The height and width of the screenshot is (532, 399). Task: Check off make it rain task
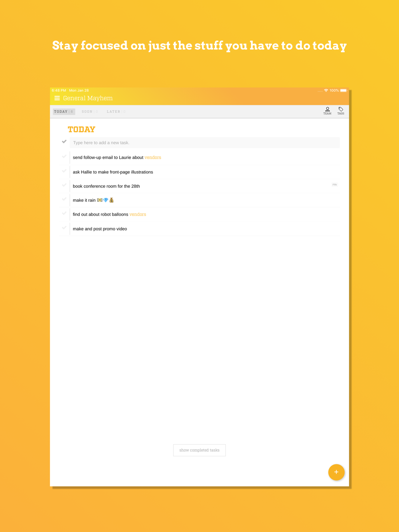(x=64, y=199)
